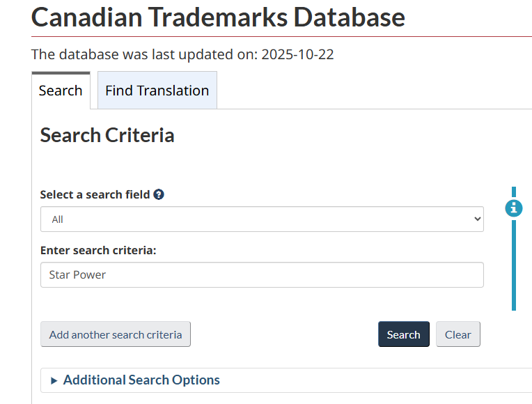
Task: Click the Canadian Trademarks Database heading
Action: click(x=218, y=17)
